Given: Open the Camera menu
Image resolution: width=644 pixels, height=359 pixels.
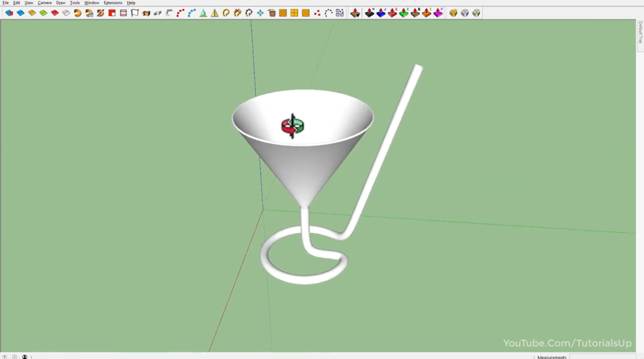Looking at the screenshot, I should [44, 3].
